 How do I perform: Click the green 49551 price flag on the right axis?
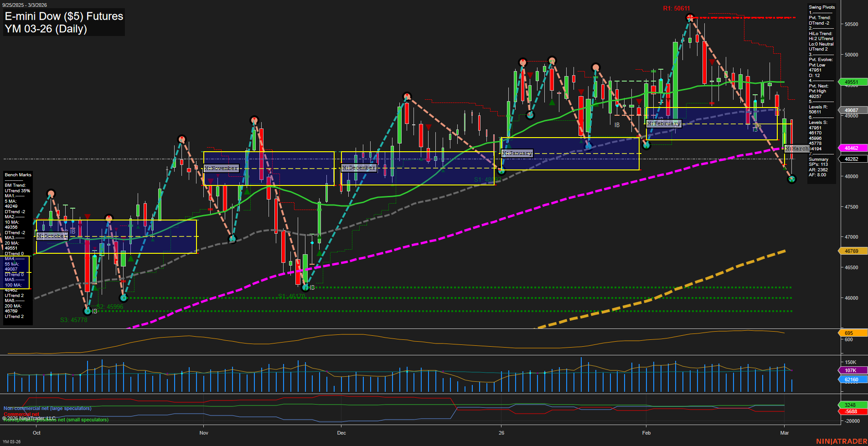pos(852,82)
